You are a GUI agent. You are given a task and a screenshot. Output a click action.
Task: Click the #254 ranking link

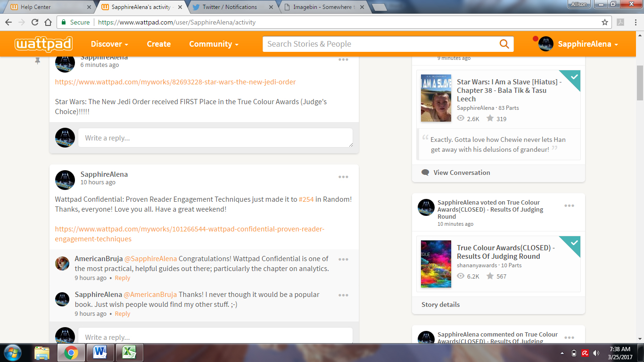pos(306,199)
